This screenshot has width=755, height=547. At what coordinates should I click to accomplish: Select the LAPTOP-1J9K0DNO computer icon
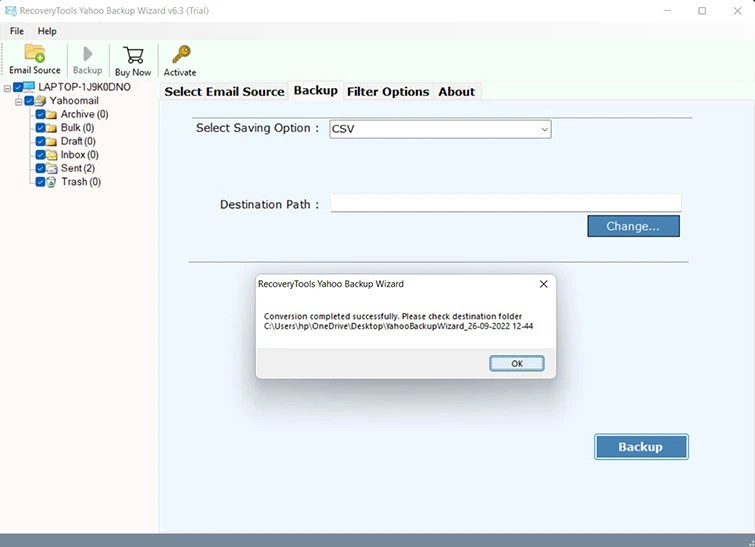29,87
